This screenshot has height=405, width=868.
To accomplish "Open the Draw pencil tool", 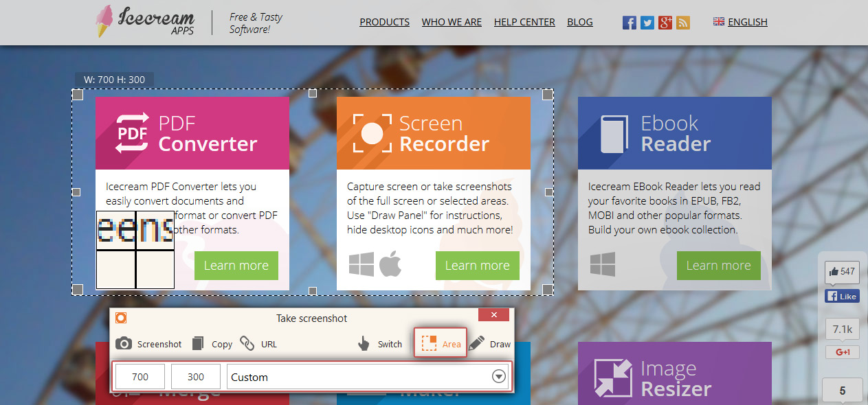I will (x=490, y=344).
